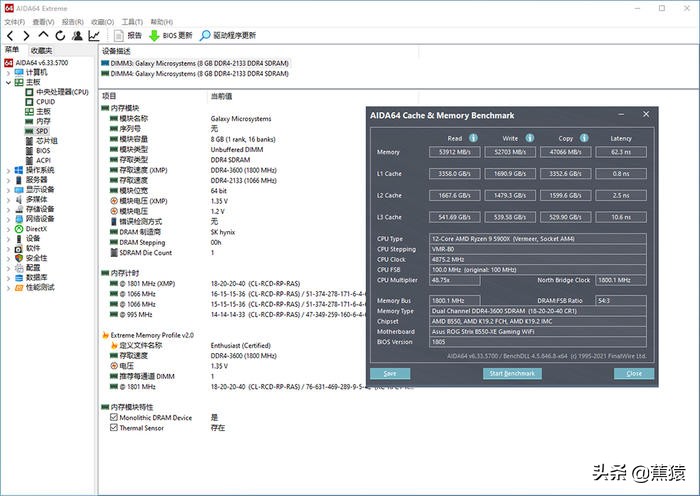Click the 性能测试 tree item icon

[19, 288]
